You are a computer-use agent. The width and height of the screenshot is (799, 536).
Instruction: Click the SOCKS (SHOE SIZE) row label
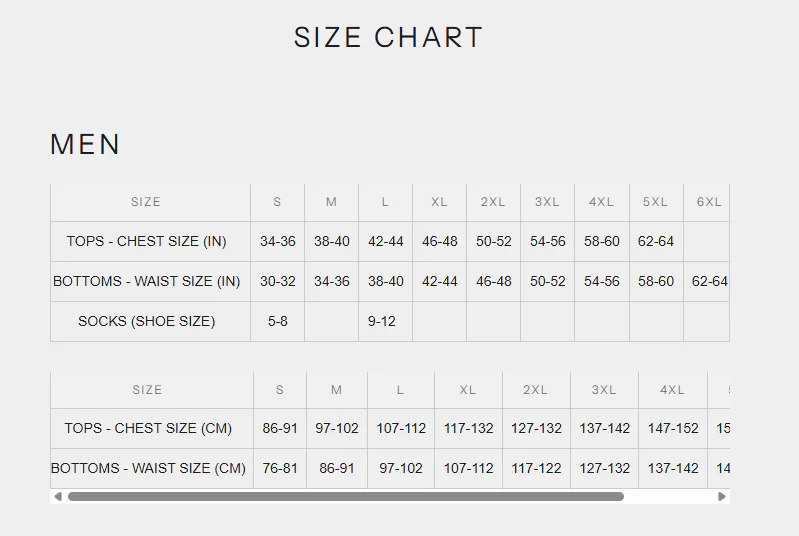pos(147,321)
